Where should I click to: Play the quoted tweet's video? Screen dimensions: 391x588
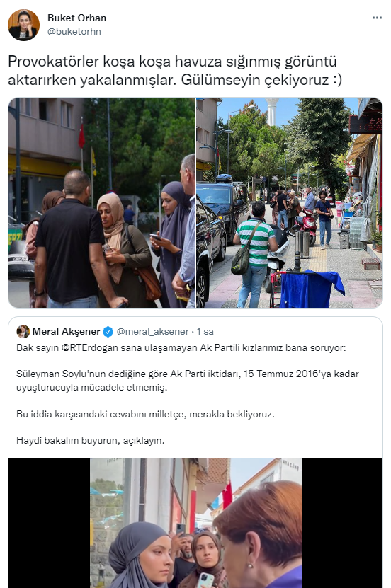pyautogui.click(x=195, y=523)
